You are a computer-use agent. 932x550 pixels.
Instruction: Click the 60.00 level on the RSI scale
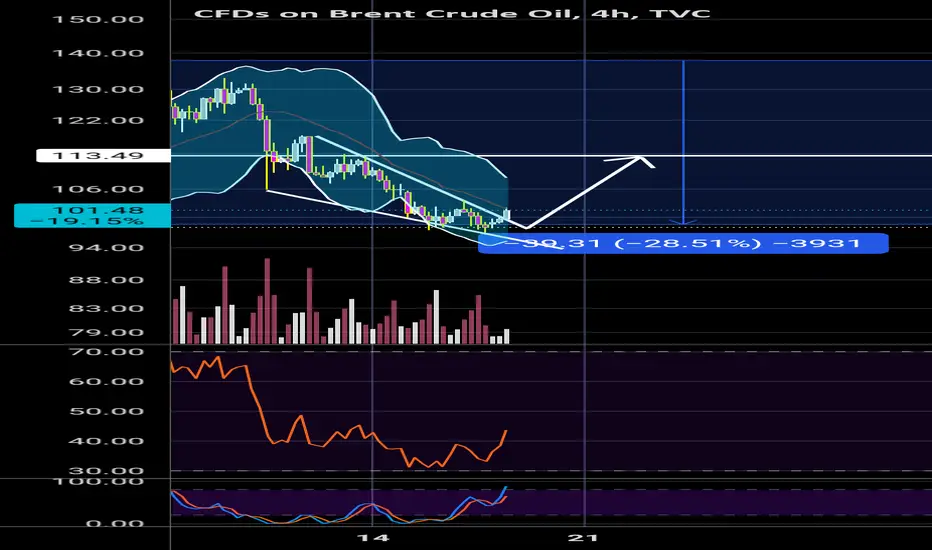click(106, 381)
